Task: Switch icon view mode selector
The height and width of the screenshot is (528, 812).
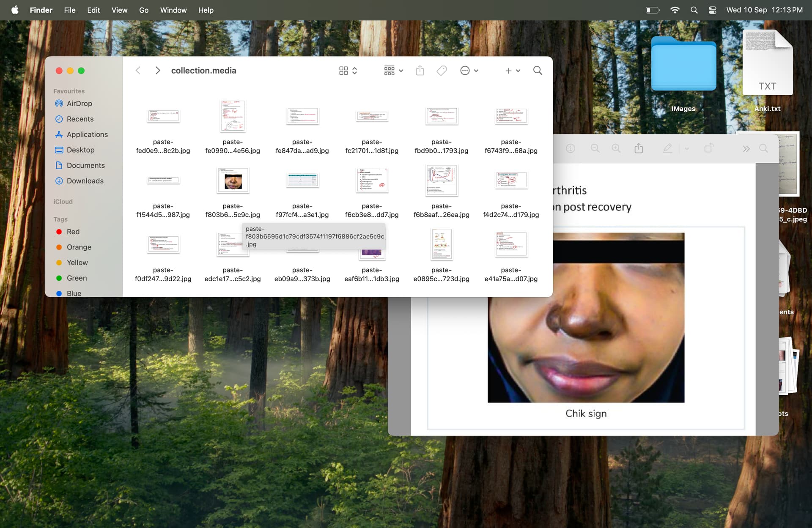Action: pos(348,71)
